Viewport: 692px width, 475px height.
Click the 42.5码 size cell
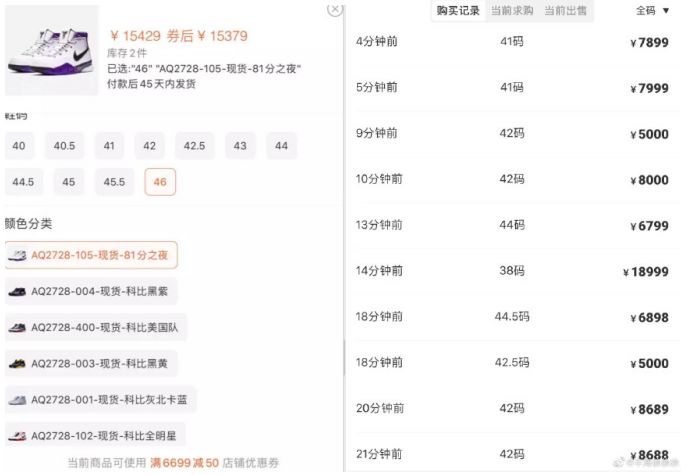pos(512,362)
